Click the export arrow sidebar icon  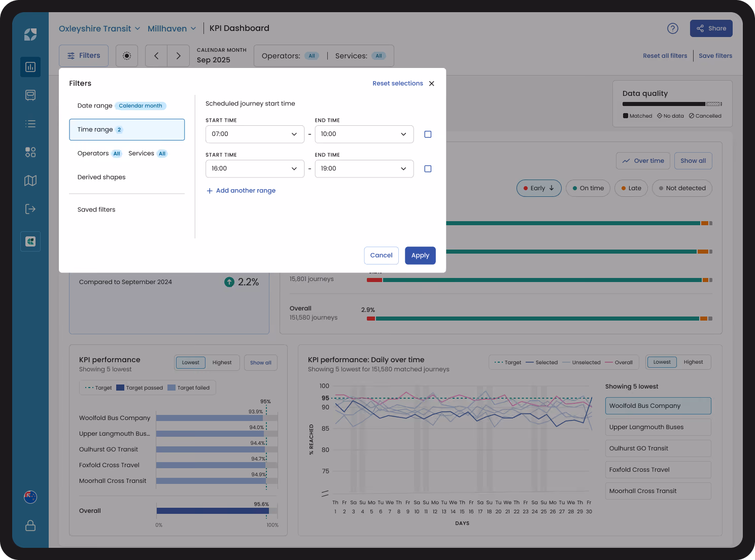click(x=30, y=209)
